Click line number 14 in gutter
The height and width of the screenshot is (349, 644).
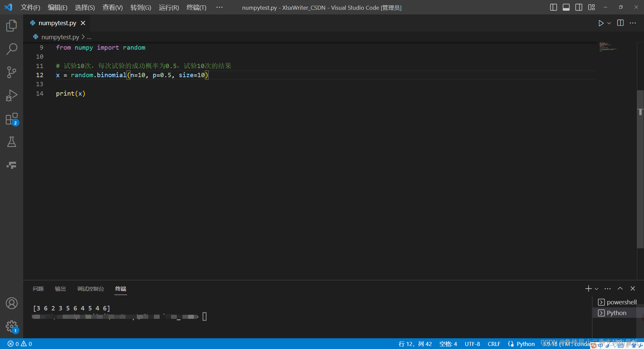(x=40, y=94)
